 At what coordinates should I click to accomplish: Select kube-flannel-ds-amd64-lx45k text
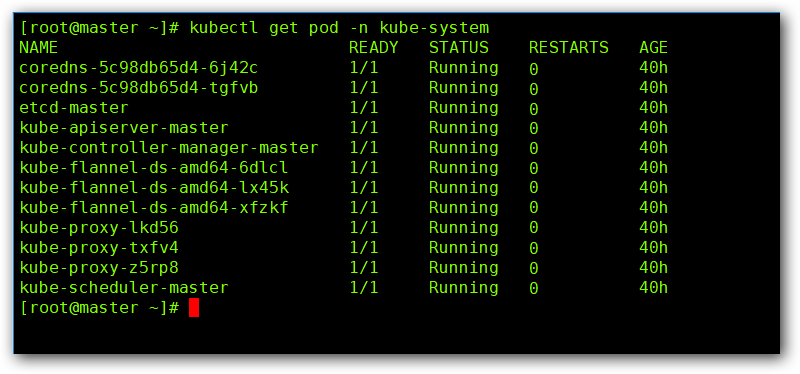[x=154, y=188]
